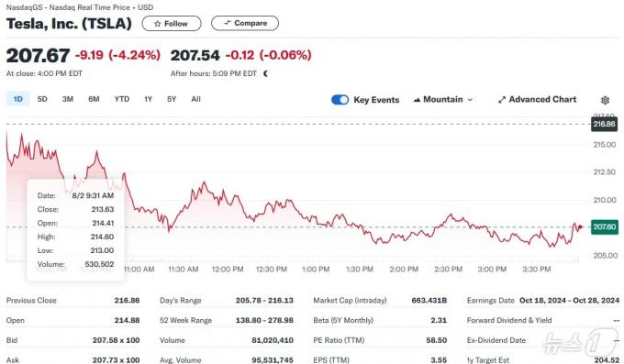624x364 pixels.
Task: Click the Beta value 2.31
Action: click(439, 320)
